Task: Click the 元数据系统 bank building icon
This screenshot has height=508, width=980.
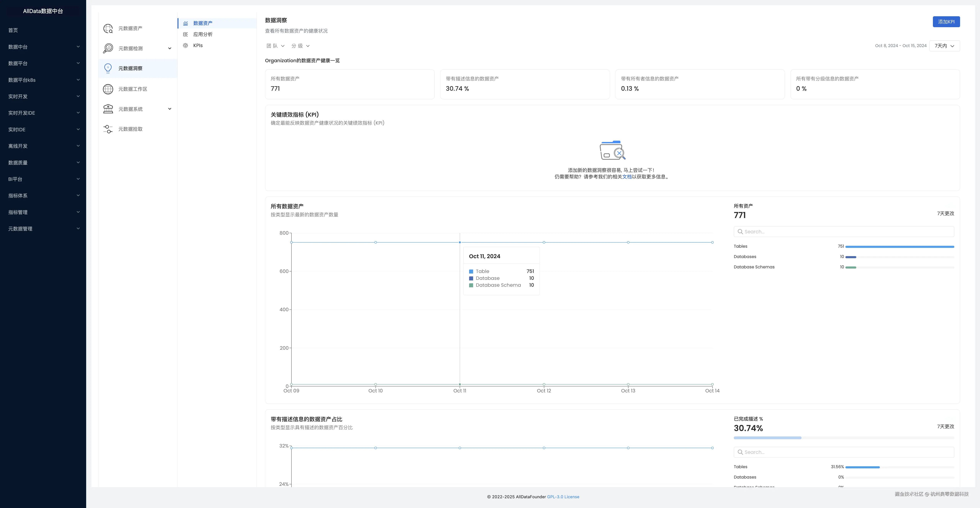Action: [x=108, y=109]
